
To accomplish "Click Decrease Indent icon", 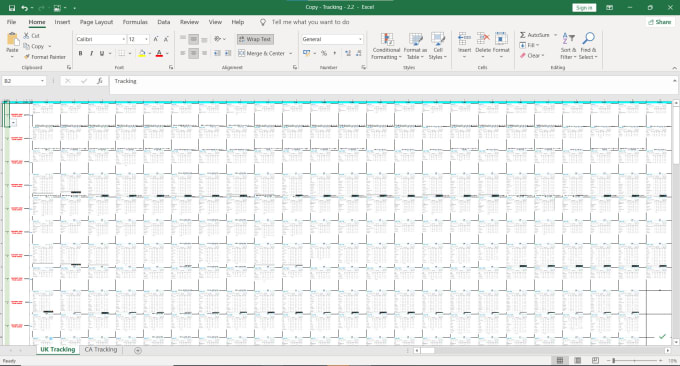I will [x=216, y=53].
